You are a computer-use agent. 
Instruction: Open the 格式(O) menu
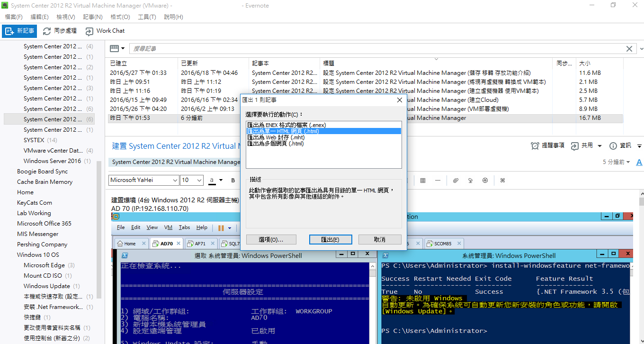[120, 17]
